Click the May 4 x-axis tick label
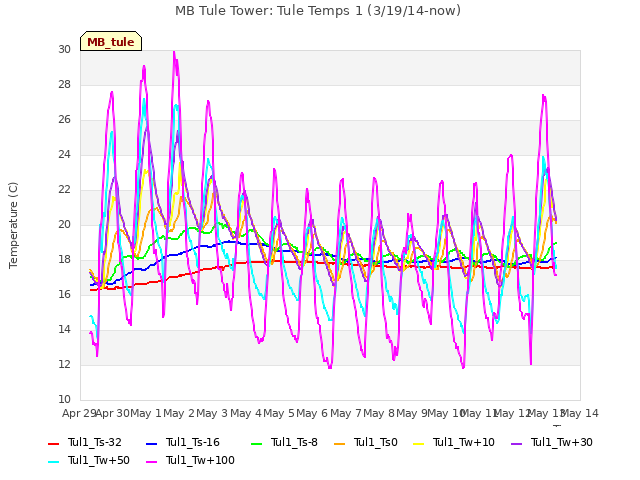640x480 pixels. point(246,413)
